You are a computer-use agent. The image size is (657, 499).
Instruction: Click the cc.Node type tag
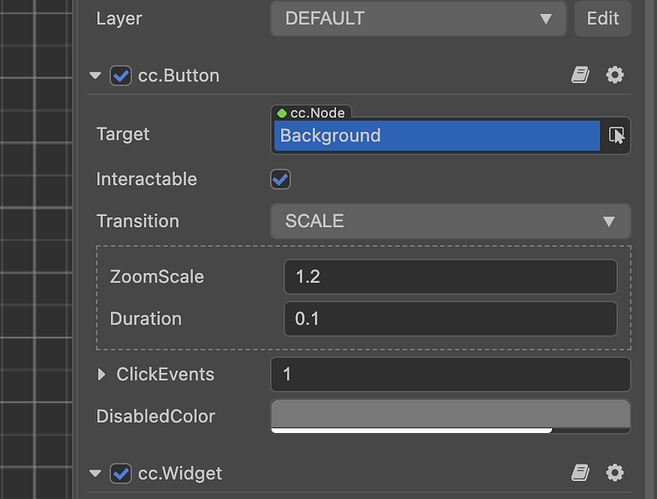(x=311, y=113)
